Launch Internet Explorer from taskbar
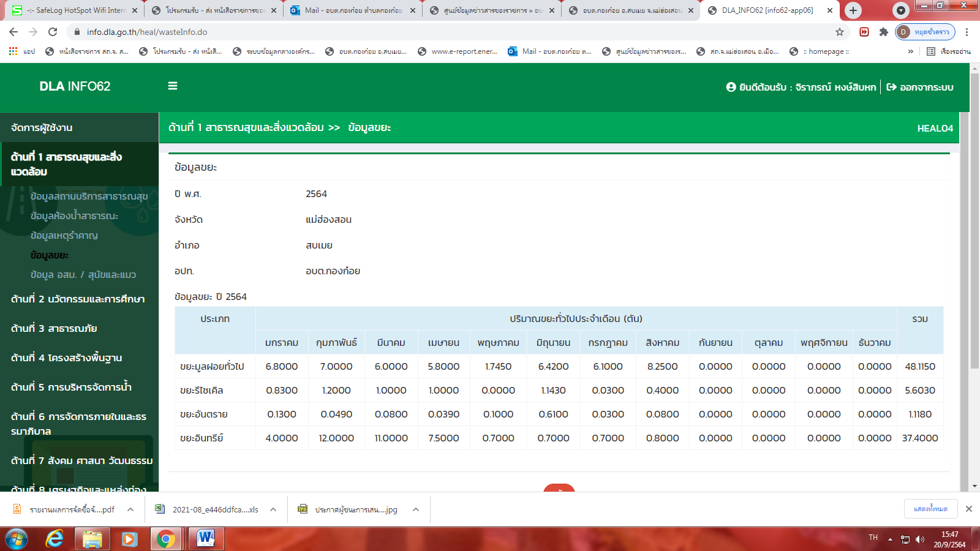This screenshot has height=551, width=980. click(55, 539)
